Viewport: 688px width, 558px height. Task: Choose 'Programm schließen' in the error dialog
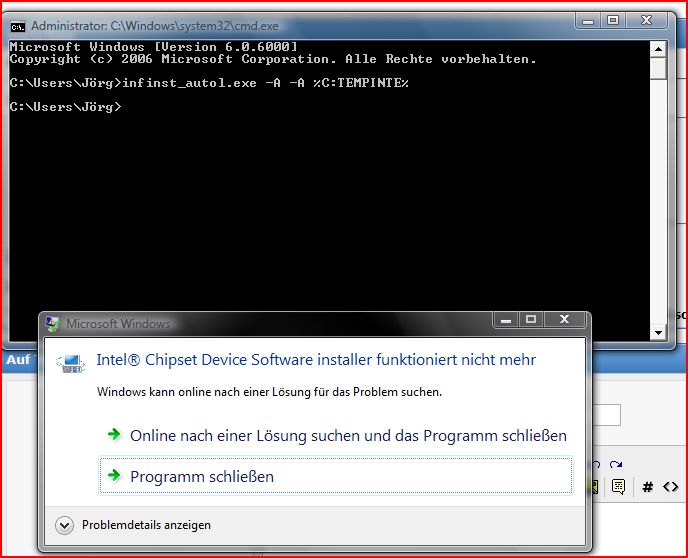click(336, 476)
